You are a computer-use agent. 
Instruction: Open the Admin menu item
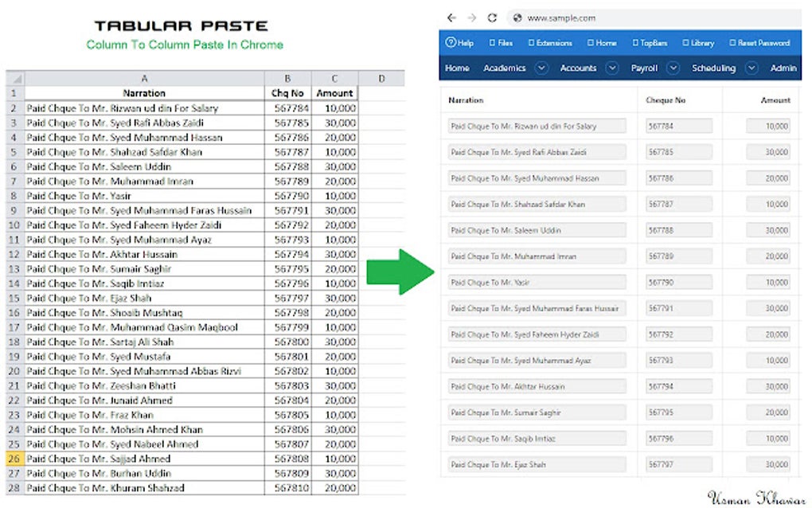tap(784, 68)
